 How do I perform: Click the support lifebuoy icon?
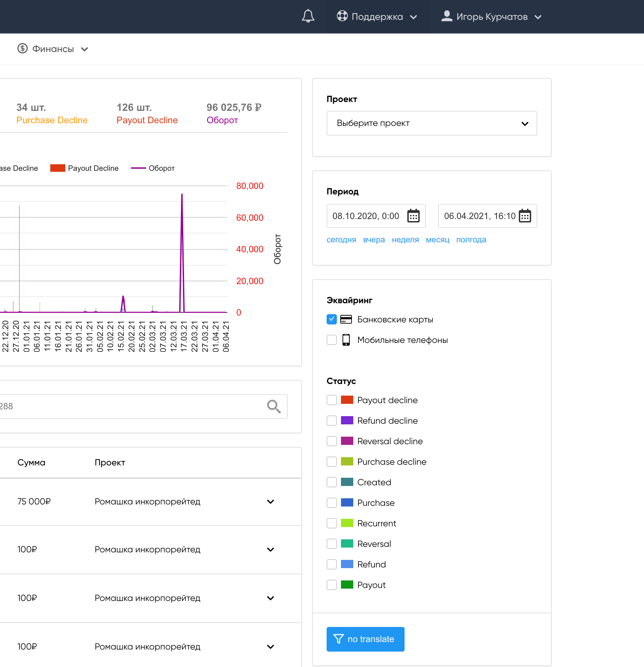(342, 16)
